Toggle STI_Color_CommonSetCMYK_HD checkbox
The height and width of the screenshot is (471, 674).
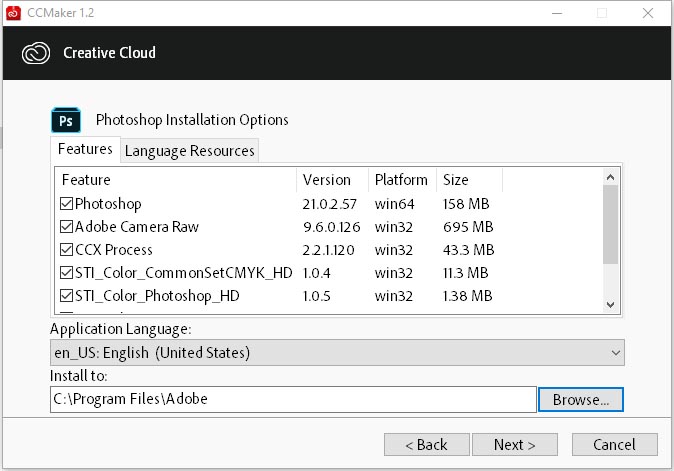point(66,272)
